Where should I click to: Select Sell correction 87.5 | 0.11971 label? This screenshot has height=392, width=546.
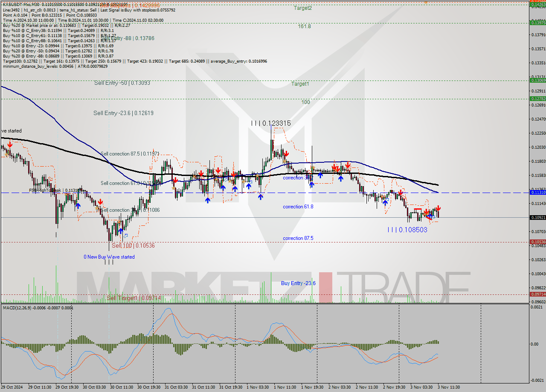pos(130,153)
